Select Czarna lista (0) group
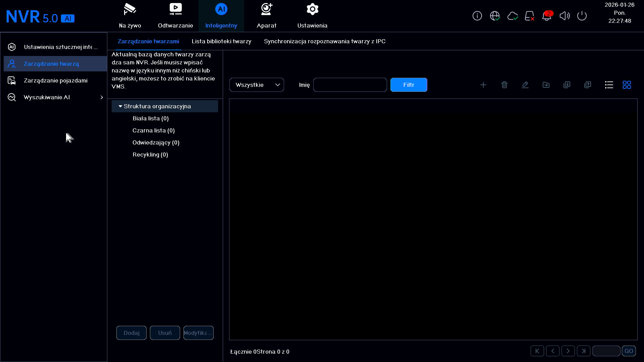This screenshot has width=644, height=362. tap(154, 130)
